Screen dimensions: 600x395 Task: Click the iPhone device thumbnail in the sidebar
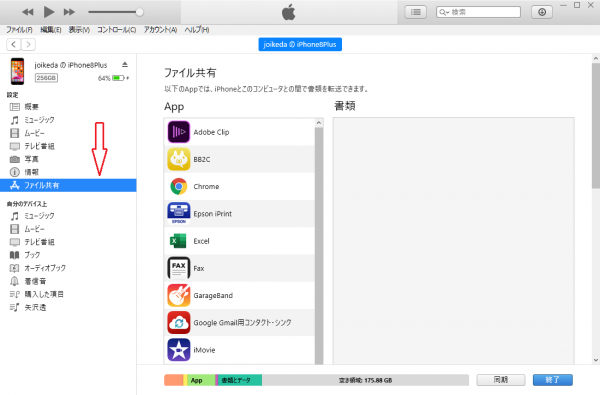pos(17,71)
